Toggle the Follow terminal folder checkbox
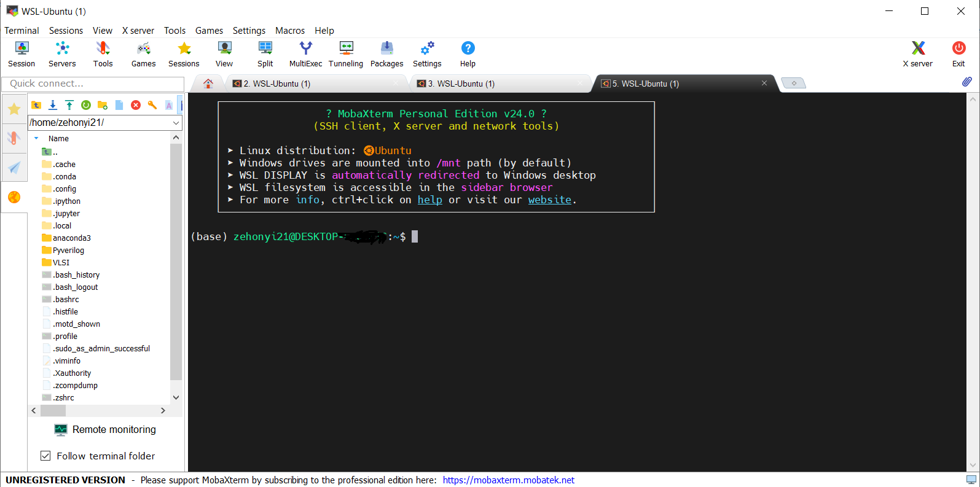The width and height of the screenshot is (980, 487). coord(45,456)
